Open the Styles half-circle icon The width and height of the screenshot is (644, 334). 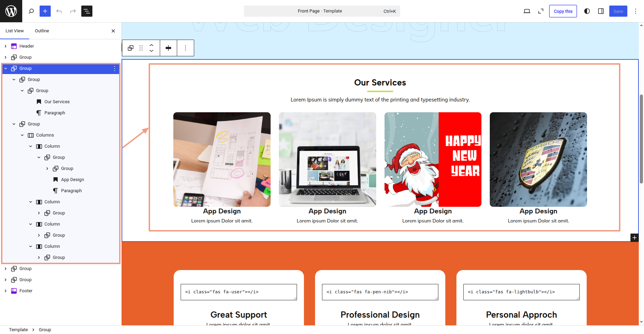pyautogui.click(x=587, y=11)
